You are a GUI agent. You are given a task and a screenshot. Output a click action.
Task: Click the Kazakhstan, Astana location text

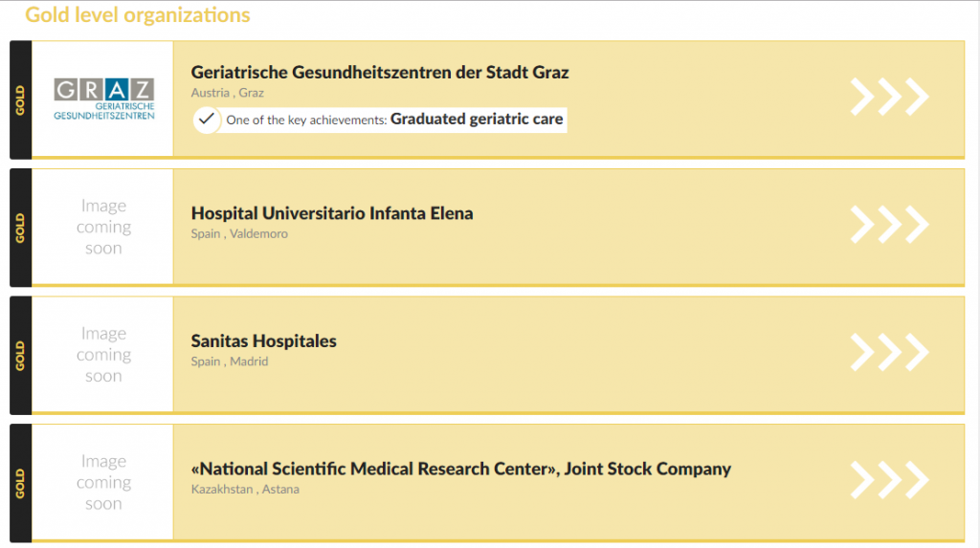point(245,490)
